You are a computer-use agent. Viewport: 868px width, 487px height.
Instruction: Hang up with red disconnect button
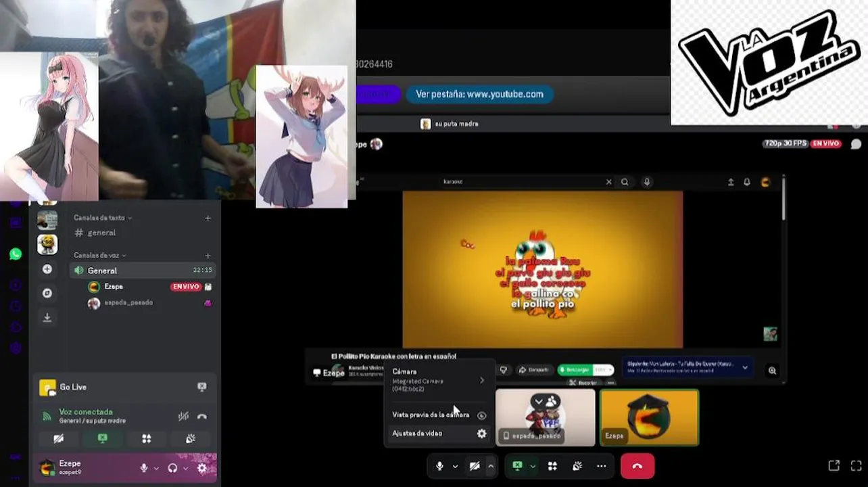(637, 466)
